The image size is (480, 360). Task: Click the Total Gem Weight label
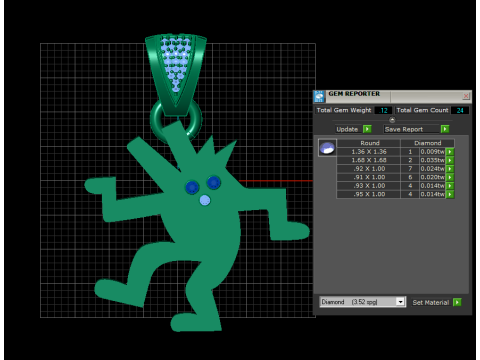coord(344,110)
